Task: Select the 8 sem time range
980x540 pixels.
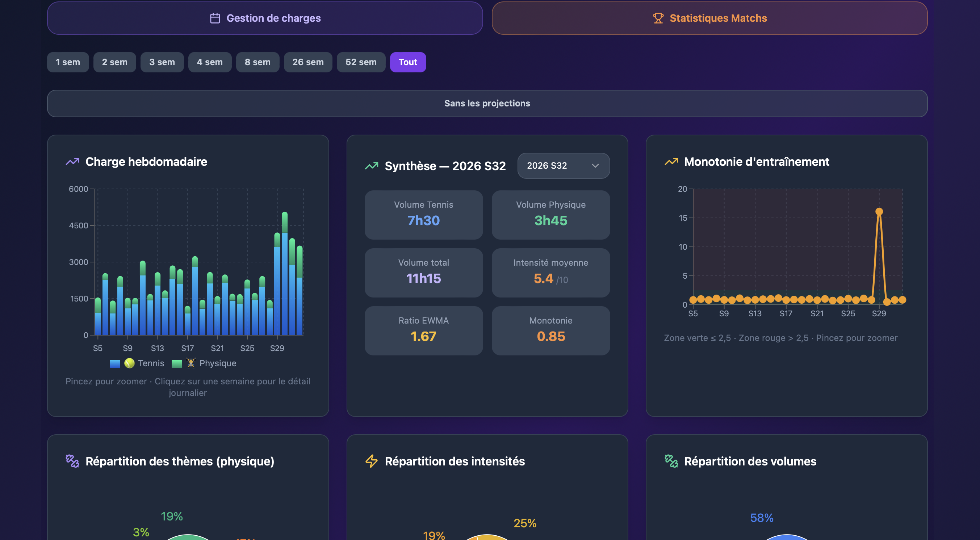Action: 257,62
